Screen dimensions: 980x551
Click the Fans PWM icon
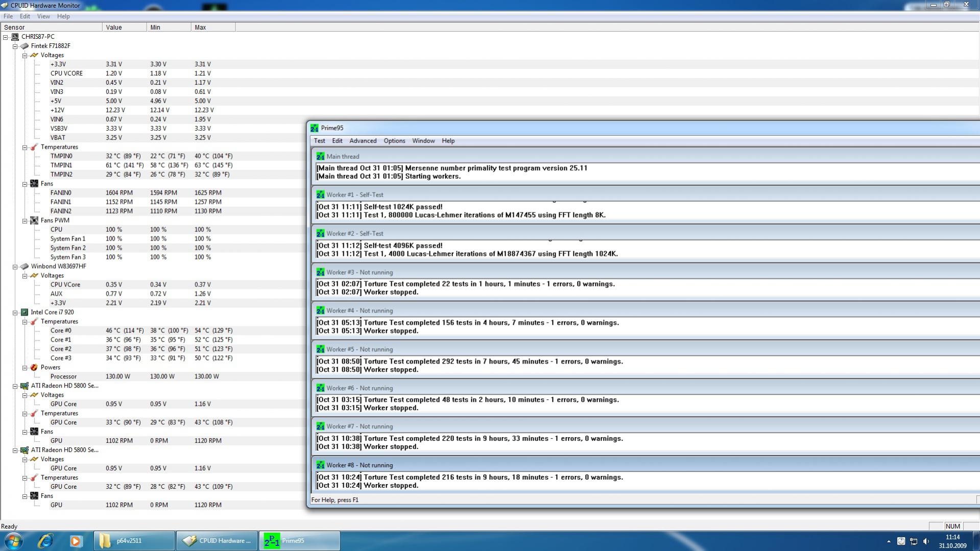(x=34, y=221)
